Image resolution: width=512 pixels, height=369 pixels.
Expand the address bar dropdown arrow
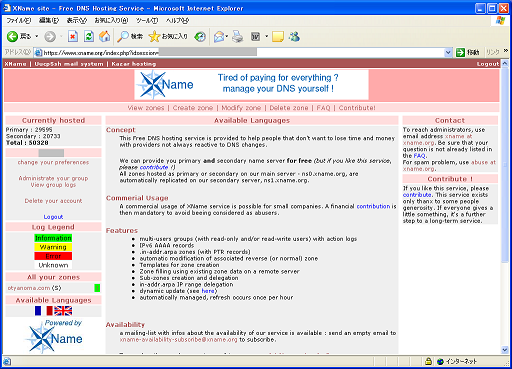click(448, 52)
